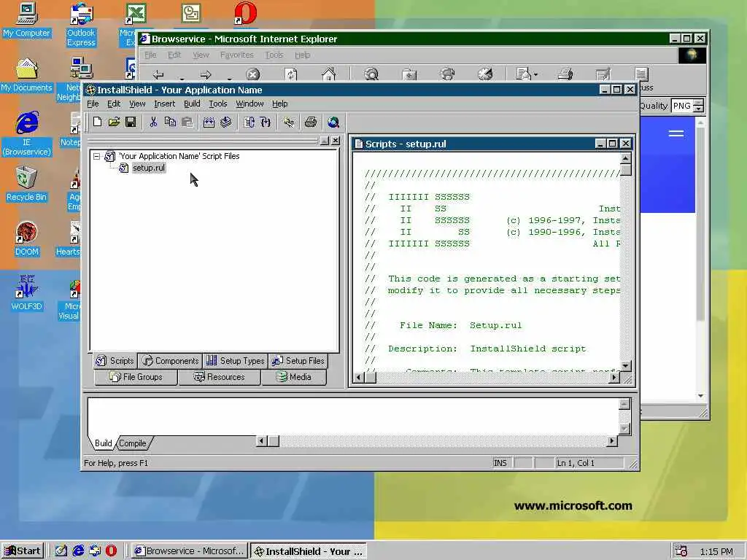Open InstallShield Insert menu

[x=164, y=104]
